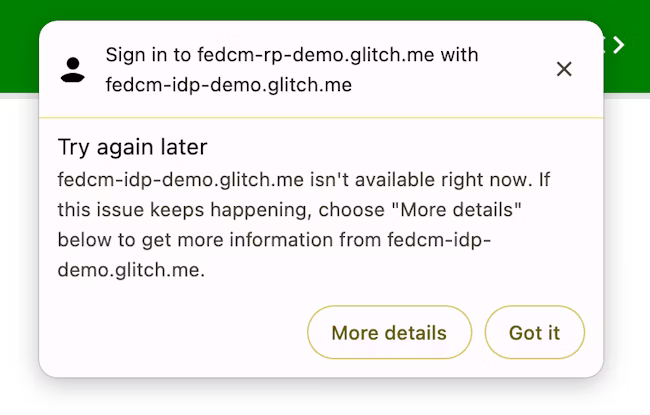Screen dimensions: 650x415
Task: Open the "More details" button
Action: pyautogui.click(x=388, y=333)
